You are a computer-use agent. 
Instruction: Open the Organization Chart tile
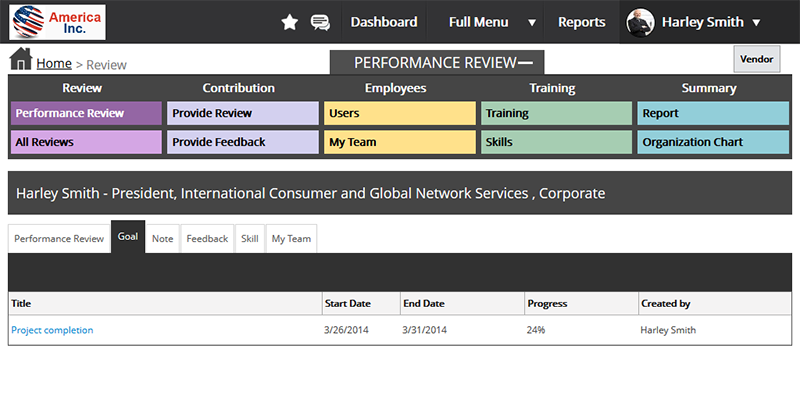pos(713,142)
